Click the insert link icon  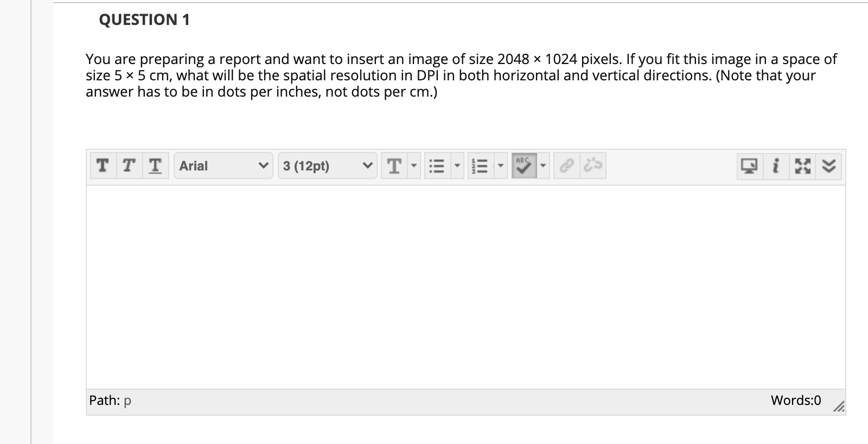pyautogui.click(x=566, y=166)
